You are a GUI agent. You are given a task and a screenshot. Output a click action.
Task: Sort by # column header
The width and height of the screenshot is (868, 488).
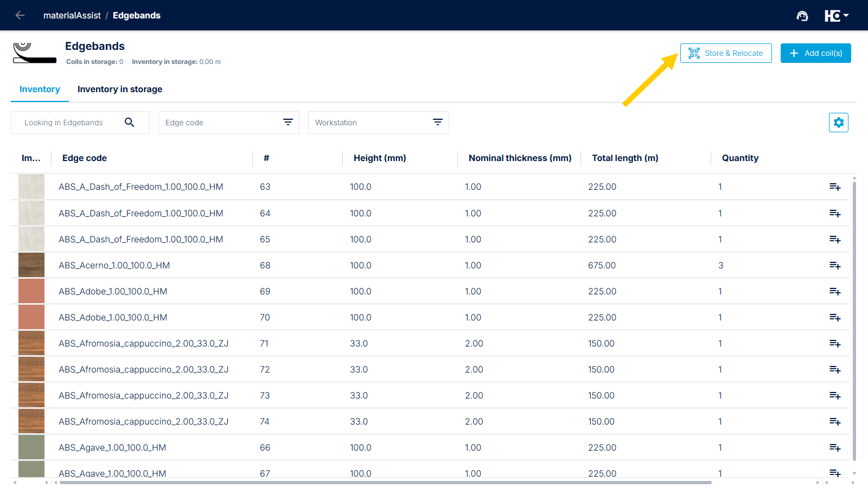pyautogui.click(x=266, y=158)
